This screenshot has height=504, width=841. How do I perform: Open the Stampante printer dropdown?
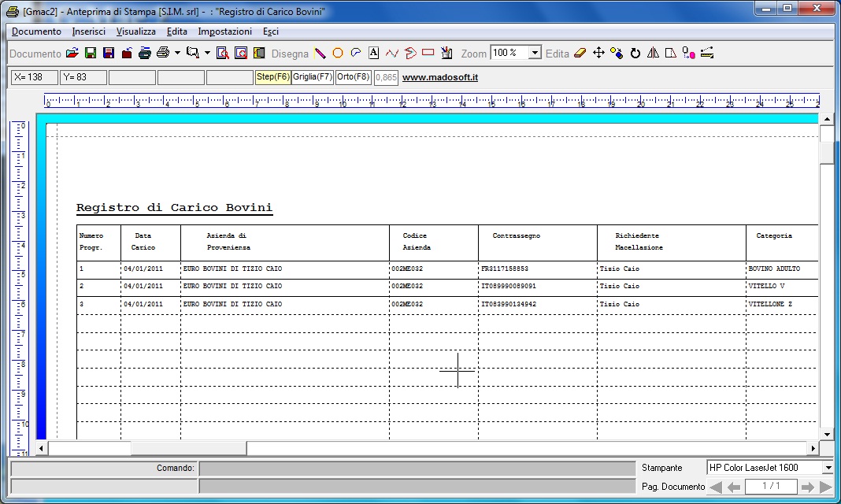828,468
